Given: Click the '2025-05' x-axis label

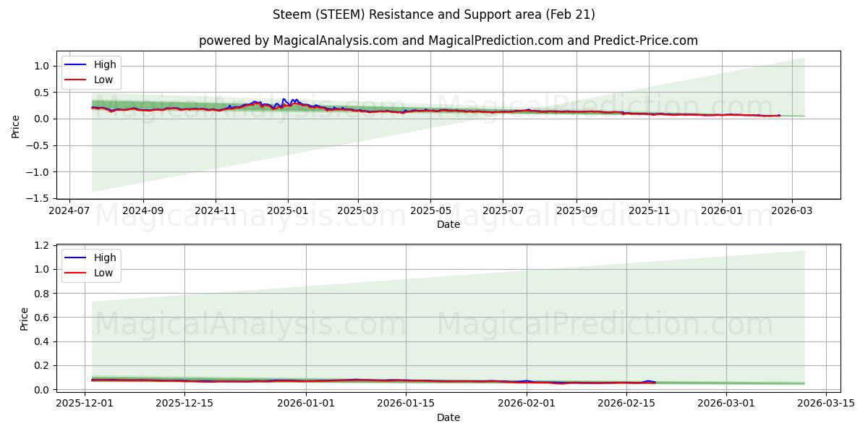Looking at the screenshot, I should click(431, 211).
